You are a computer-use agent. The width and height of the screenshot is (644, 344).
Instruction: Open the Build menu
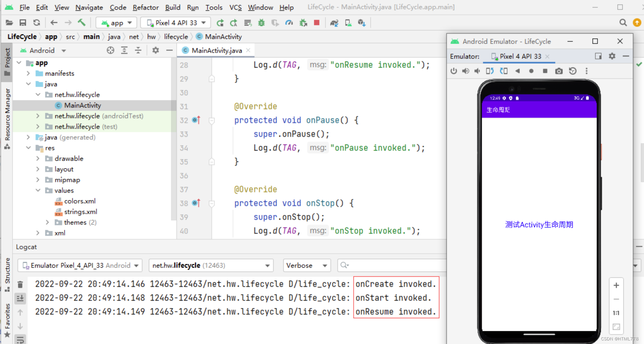[x=173, y=7]
